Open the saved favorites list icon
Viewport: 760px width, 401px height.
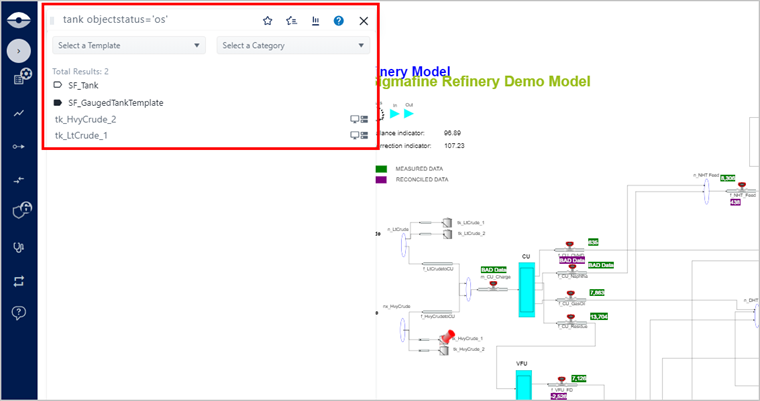291,21
